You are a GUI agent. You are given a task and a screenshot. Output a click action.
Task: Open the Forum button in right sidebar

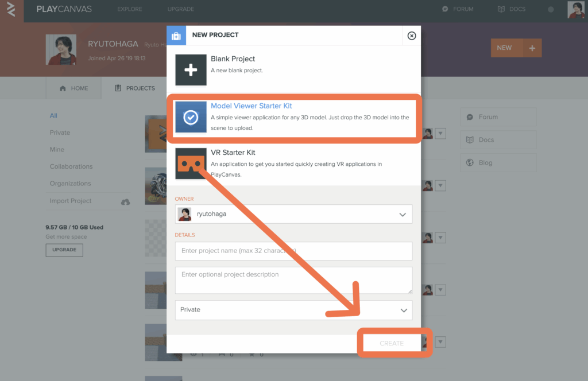(498, 117)
